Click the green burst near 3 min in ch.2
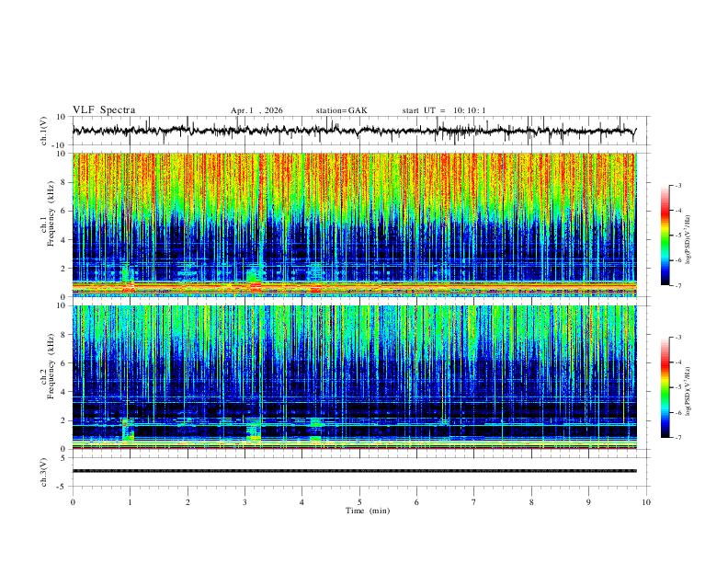The height and width of the screenshot is (563, 728). pos(254,429)
